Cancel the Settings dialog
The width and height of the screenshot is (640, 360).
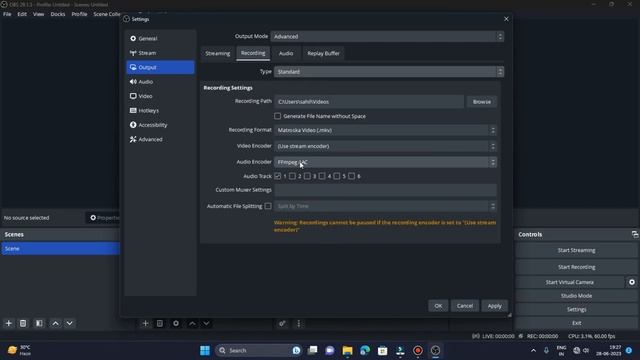(x=464, y=306)
